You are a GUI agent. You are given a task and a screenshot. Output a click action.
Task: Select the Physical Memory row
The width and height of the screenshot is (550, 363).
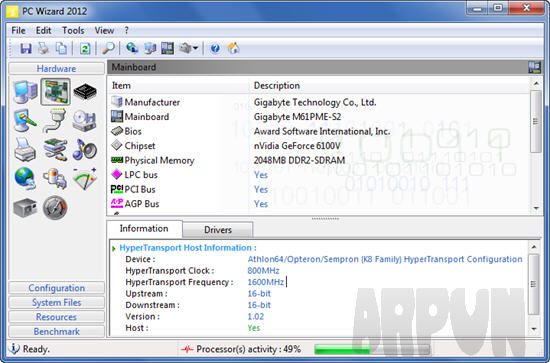[319, 160]
